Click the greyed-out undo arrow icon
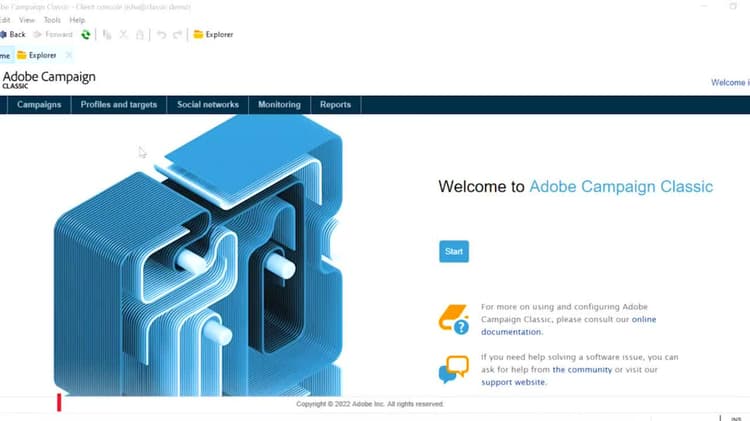 point(161,34)
